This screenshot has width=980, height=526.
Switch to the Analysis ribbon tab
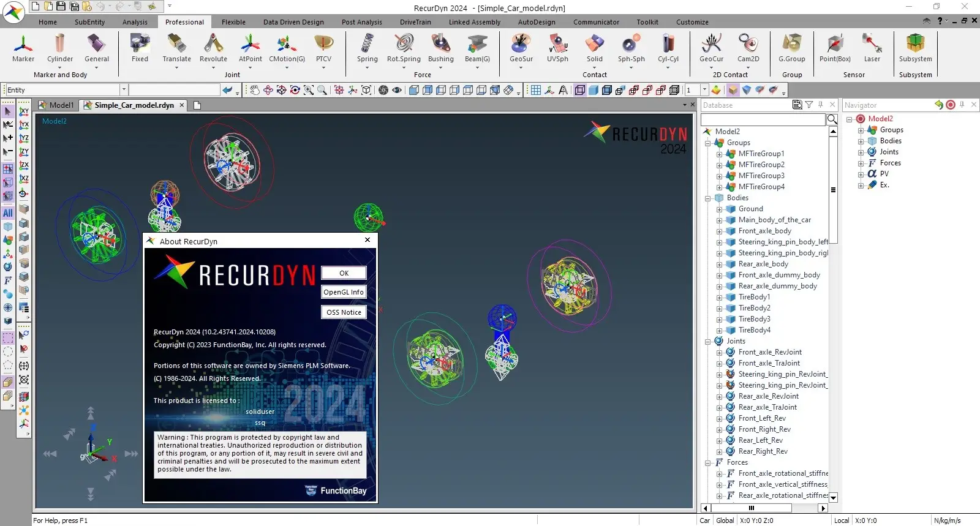pos(135,22)
